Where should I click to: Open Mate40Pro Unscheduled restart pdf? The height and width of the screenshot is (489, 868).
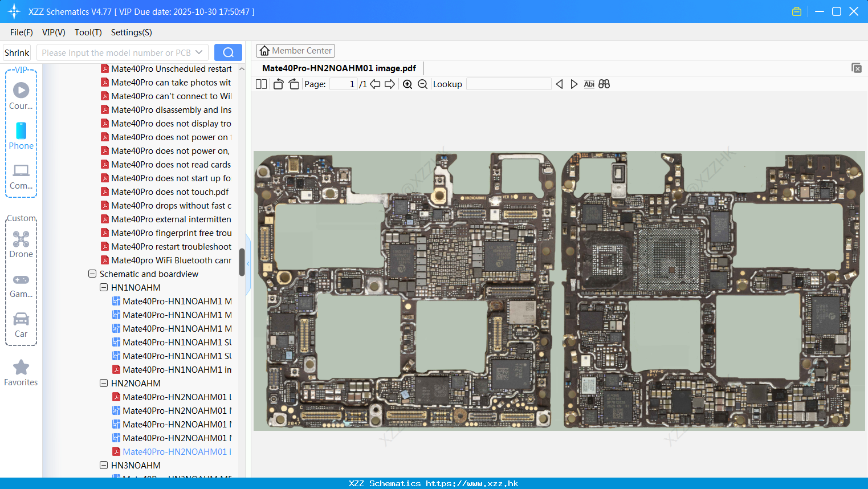[x=166, y=68]
